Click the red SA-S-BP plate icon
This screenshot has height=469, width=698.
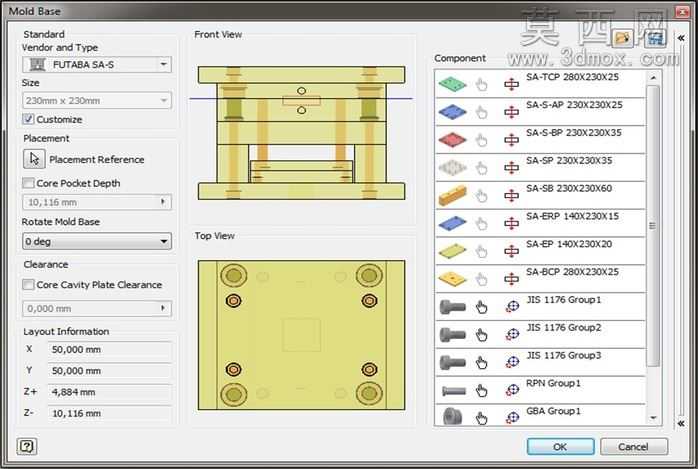click(452, 140)
